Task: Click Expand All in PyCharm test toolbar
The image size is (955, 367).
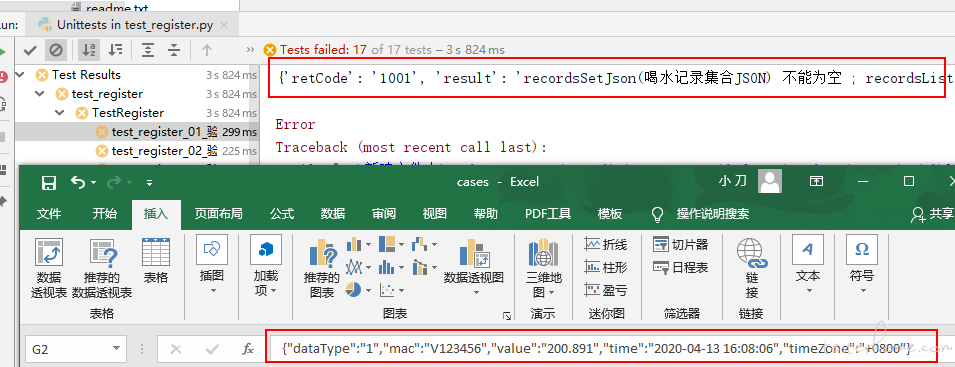Action: tap(147, 50)
